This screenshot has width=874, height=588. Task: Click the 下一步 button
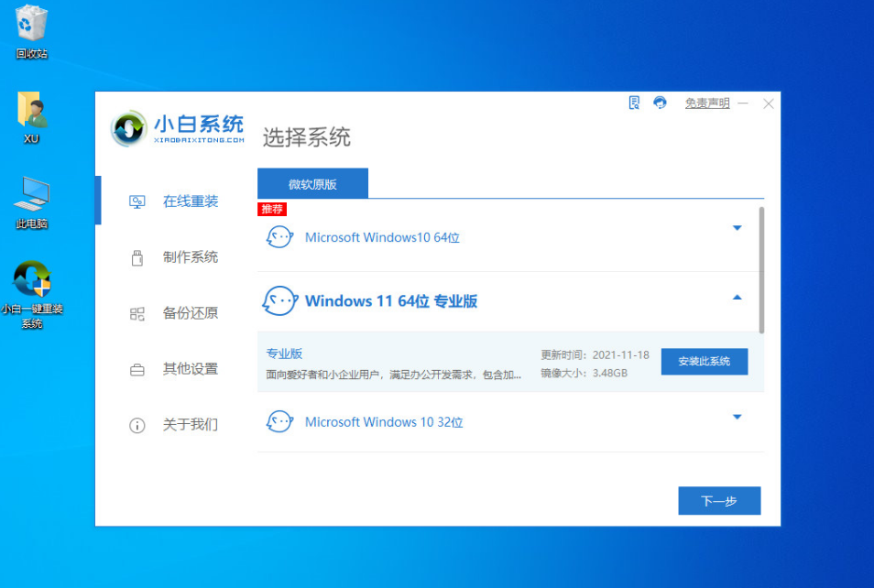(x=719, y=501)
